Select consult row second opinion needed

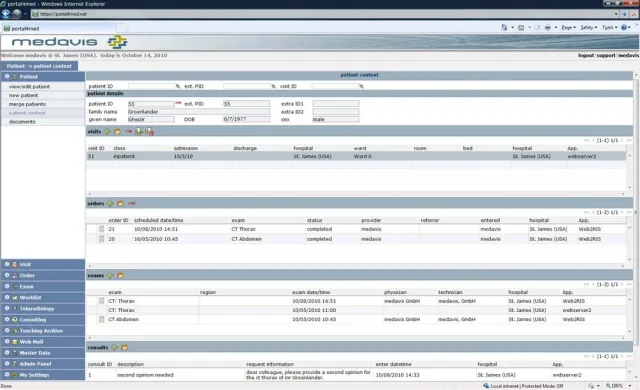point(356,375)
